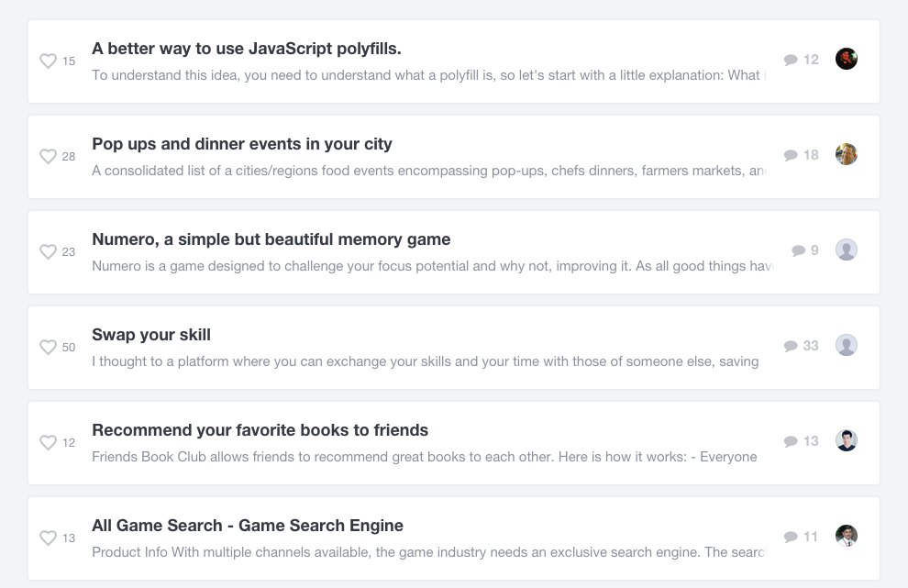The width and height of the screenshot is (908, 588).
Task: Open the Numero memory game post title
Action: point(271,239)
